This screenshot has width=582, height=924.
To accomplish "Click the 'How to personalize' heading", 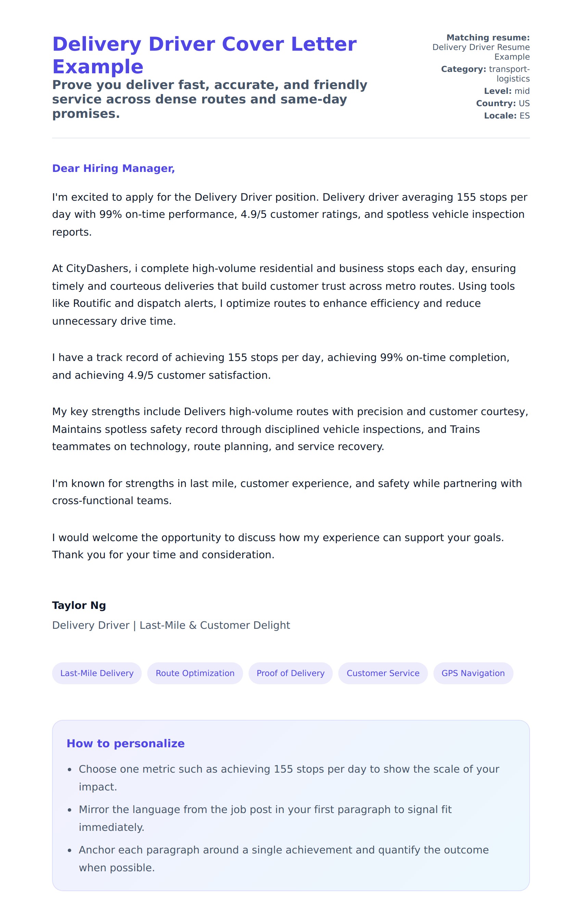I will tap(125, 743).
